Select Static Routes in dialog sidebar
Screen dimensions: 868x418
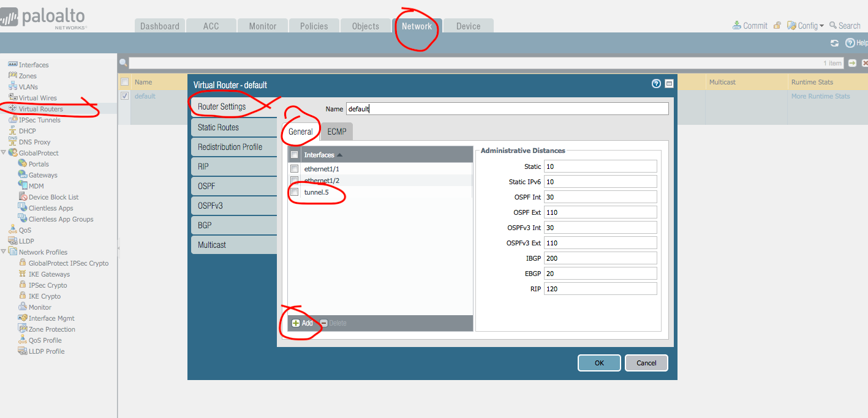218,127
